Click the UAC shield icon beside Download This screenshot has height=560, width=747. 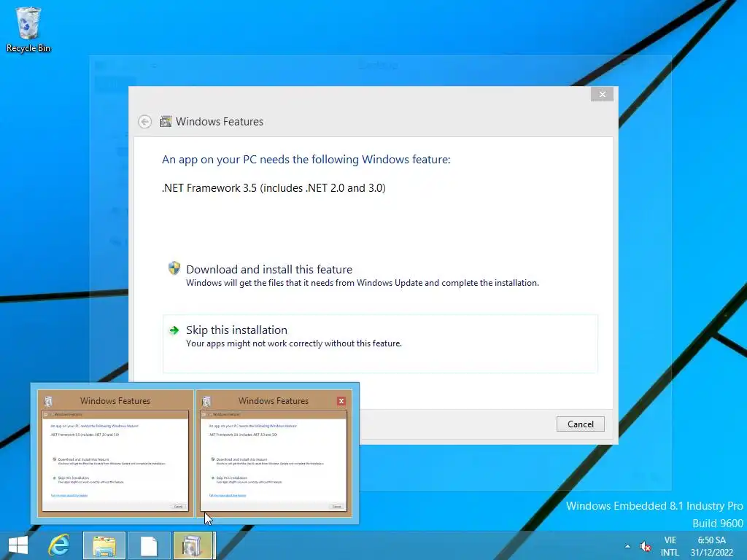(x=174, y=268)
